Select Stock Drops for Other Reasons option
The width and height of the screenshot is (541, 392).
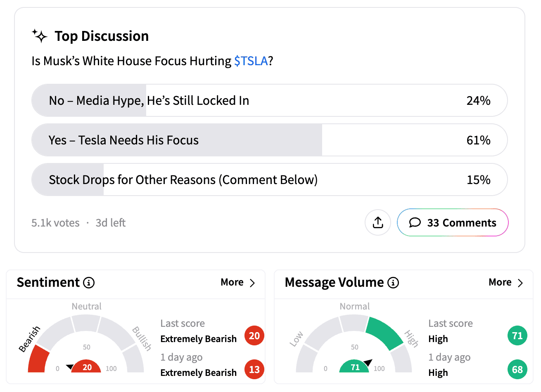pos(269,179)
